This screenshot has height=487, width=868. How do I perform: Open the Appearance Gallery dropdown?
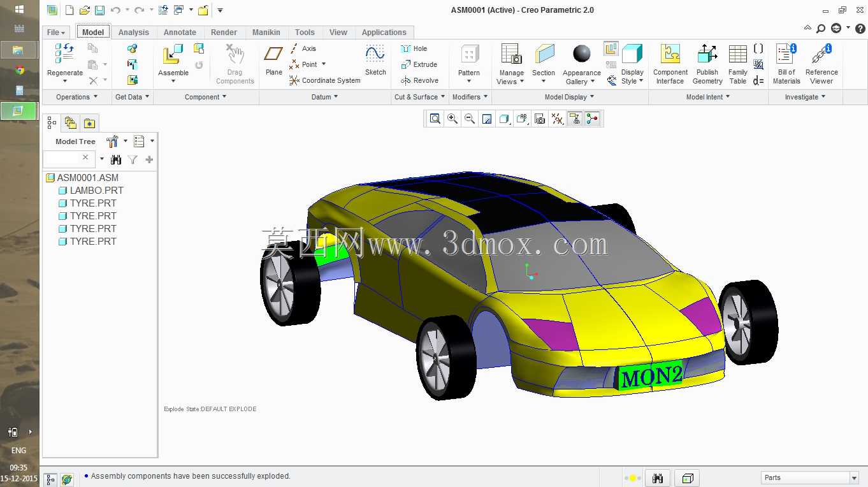(582, 77)
